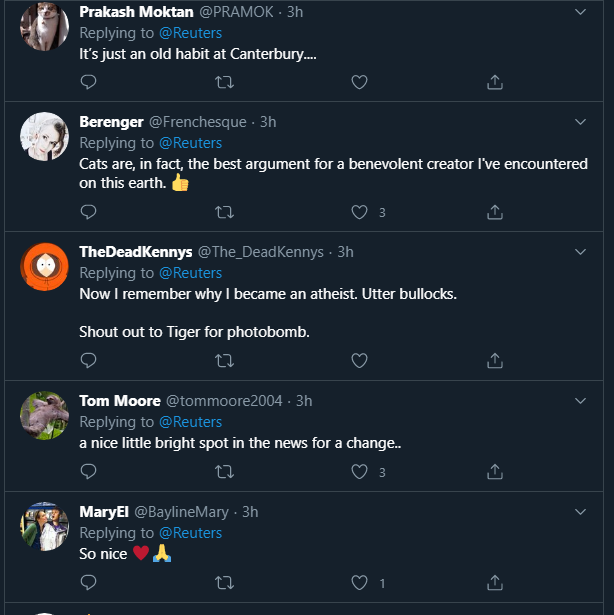Reply to Prakash Moktan's tweet
Screen dimensions: 614x615
(88, 82)
